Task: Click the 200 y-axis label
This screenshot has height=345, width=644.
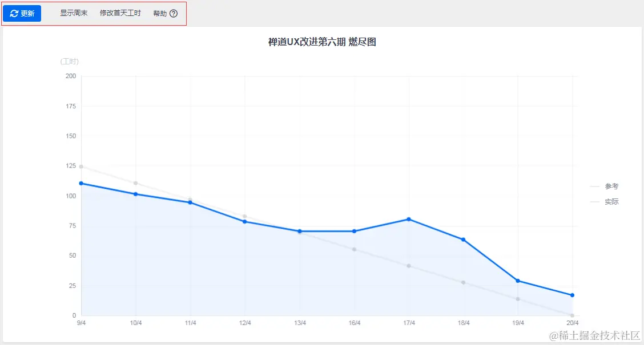Action: click(x=71, y=76)
